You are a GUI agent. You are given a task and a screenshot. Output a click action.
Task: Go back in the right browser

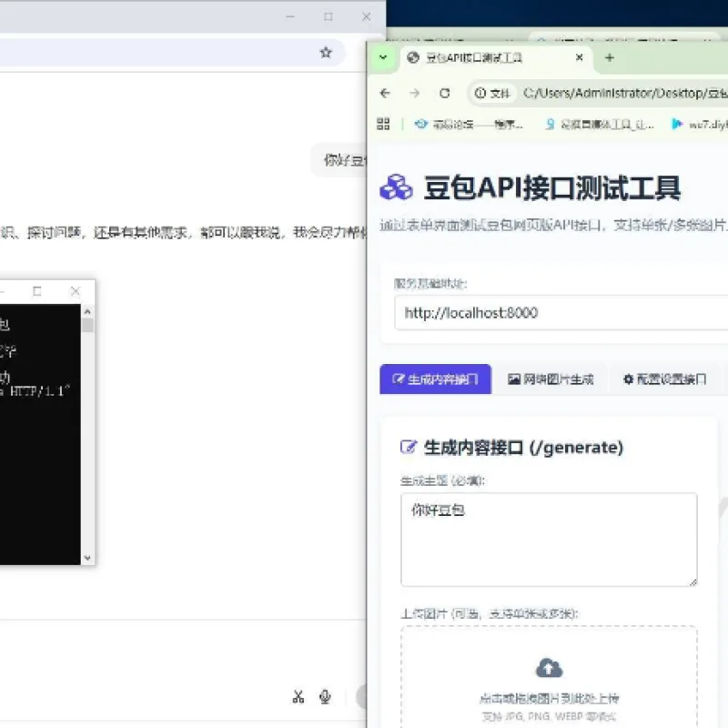[385, 94]
